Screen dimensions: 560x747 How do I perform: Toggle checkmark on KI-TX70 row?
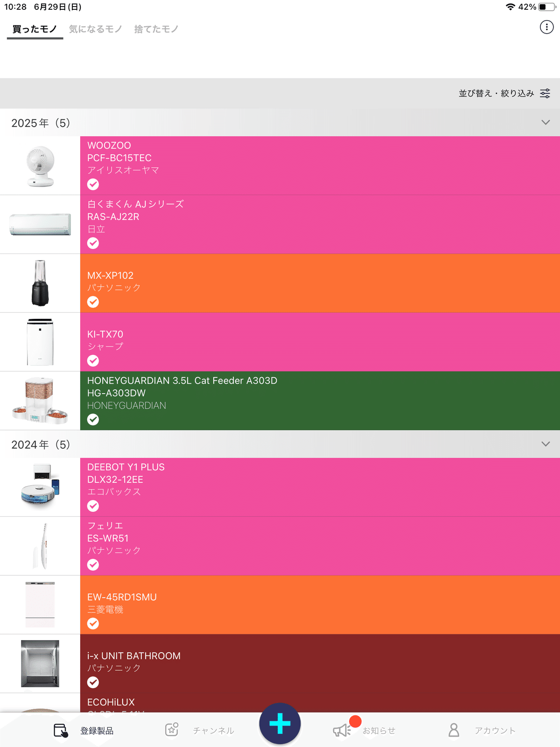point(93,361)
